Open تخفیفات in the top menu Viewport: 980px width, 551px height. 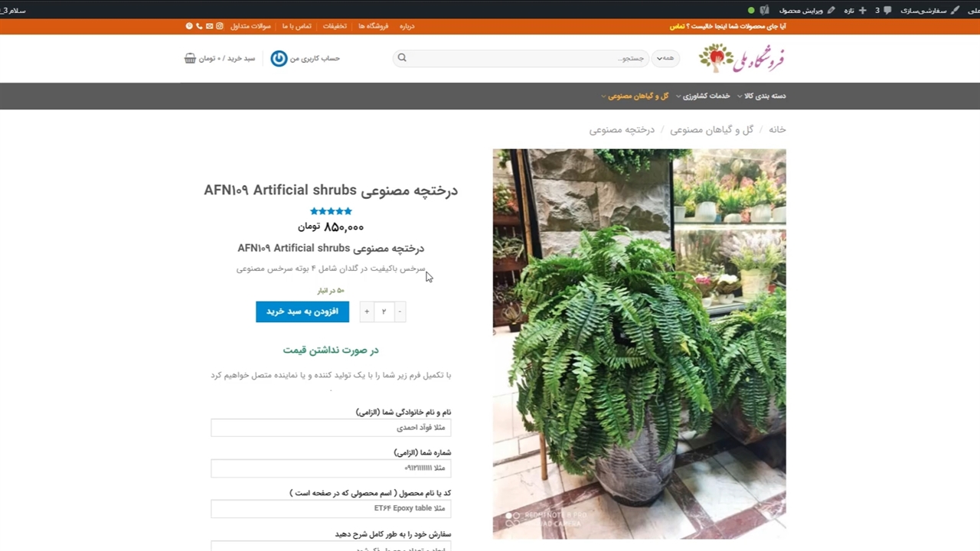pyautogui.click(x=335, y=26)
